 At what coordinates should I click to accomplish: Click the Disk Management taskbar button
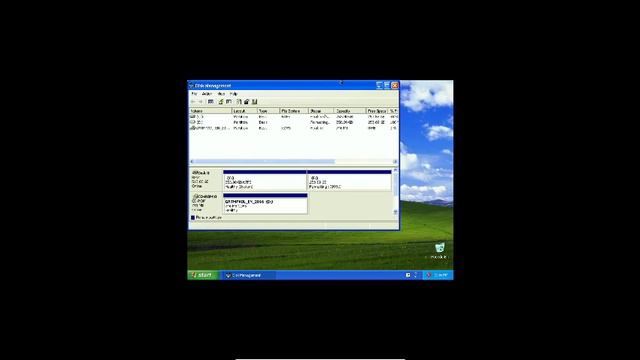[249, 275]
